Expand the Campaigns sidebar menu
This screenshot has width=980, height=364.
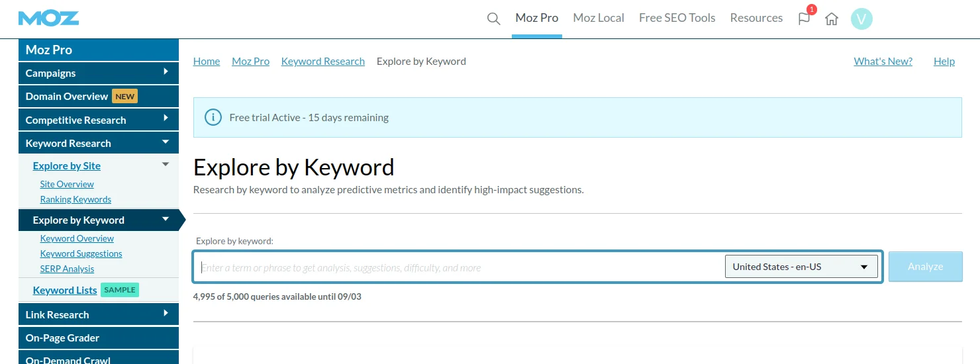point(166,71)
